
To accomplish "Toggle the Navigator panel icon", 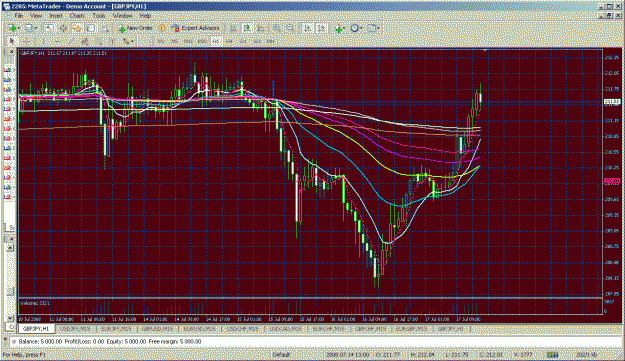I will click(76, 28).
